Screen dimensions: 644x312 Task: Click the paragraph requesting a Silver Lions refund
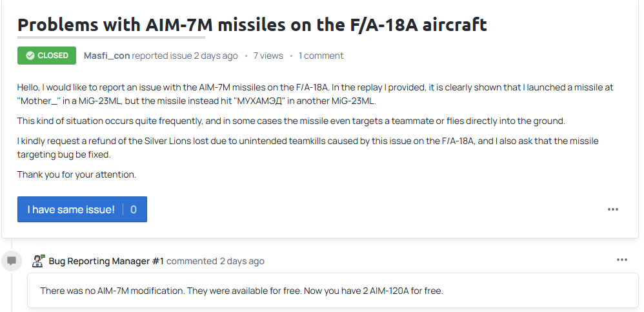tap(308, 148)
